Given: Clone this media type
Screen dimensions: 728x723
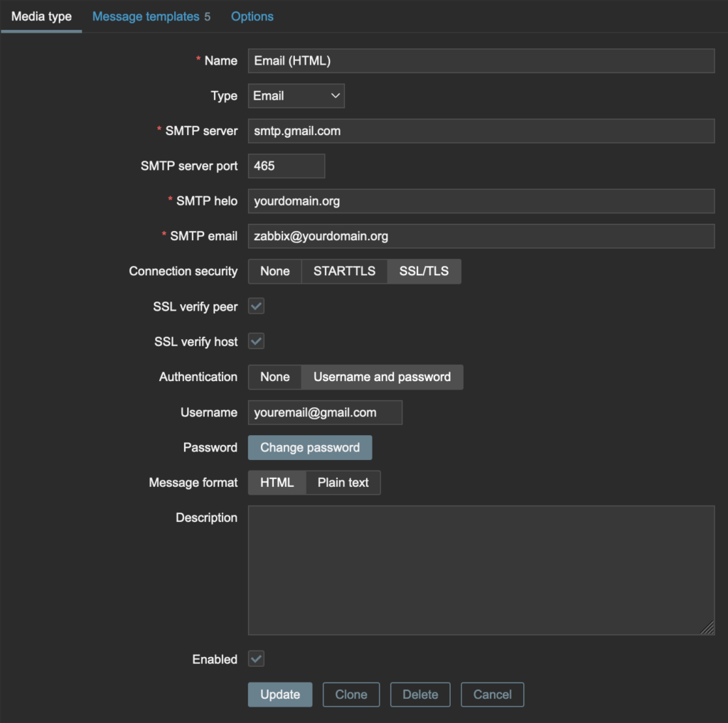Looking at the screenshot, I should (x=351, y=695).
